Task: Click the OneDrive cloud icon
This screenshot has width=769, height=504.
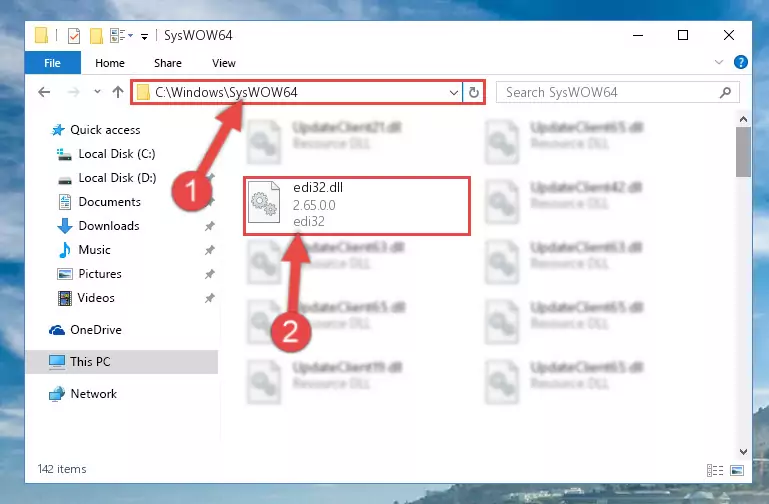Action: click(57, 330)
